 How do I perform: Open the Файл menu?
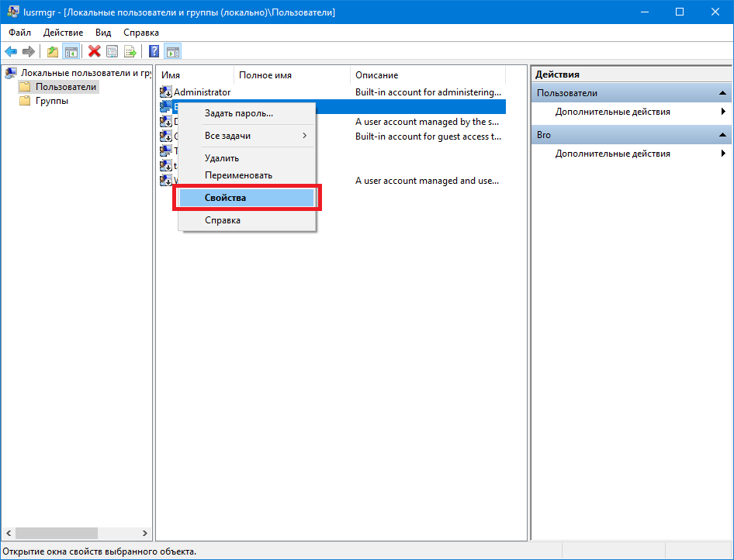19,33
